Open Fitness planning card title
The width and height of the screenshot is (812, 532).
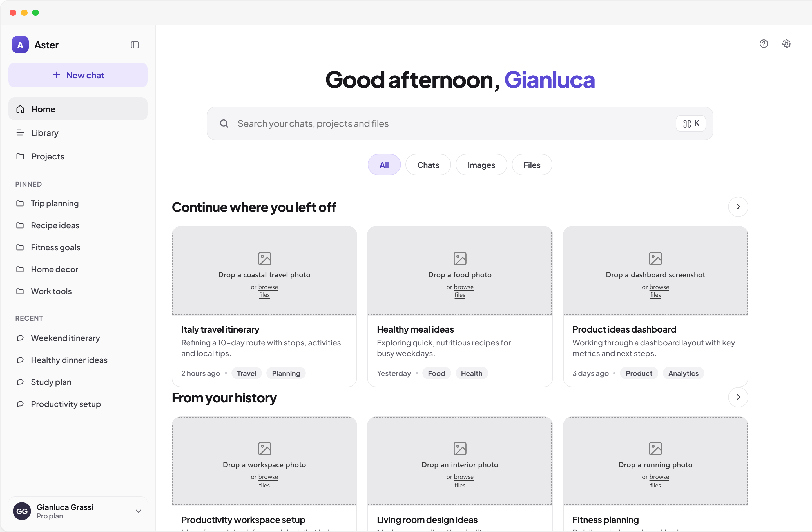[605, 520]
